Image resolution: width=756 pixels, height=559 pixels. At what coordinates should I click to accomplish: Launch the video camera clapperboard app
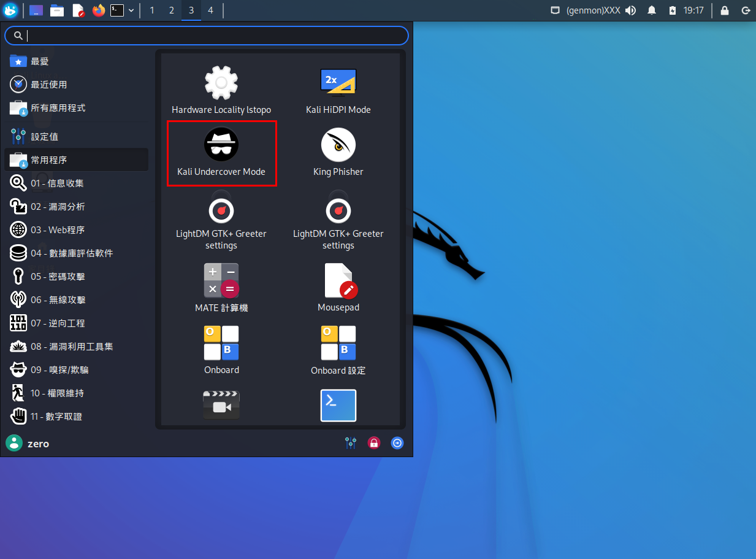point(221,406)
